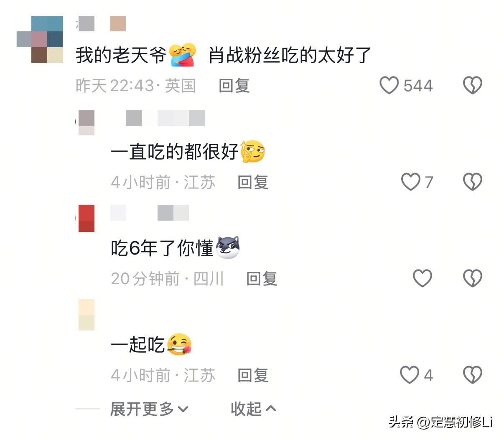Screen dimensions: 504x440
Task: Reply to the 一起吃 comment
Action: tap(253, 375)
